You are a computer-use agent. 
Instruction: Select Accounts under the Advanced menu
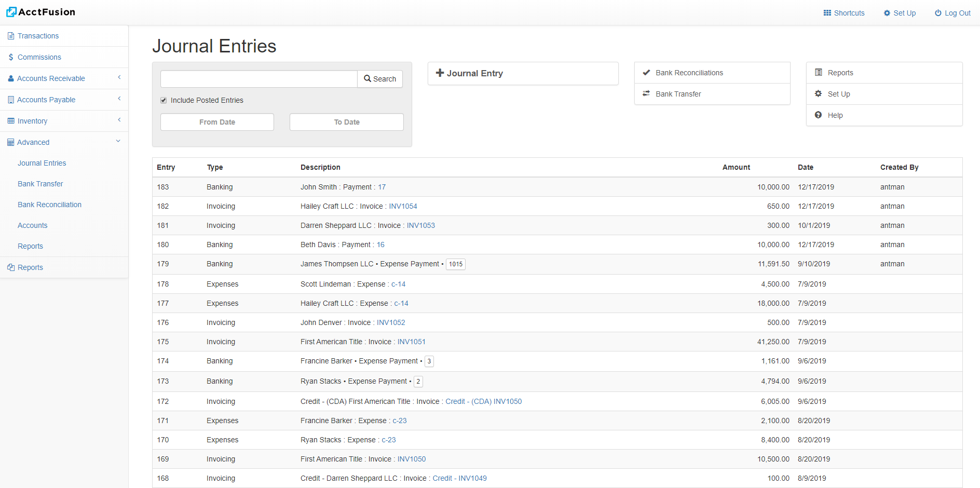pos(32,225)
